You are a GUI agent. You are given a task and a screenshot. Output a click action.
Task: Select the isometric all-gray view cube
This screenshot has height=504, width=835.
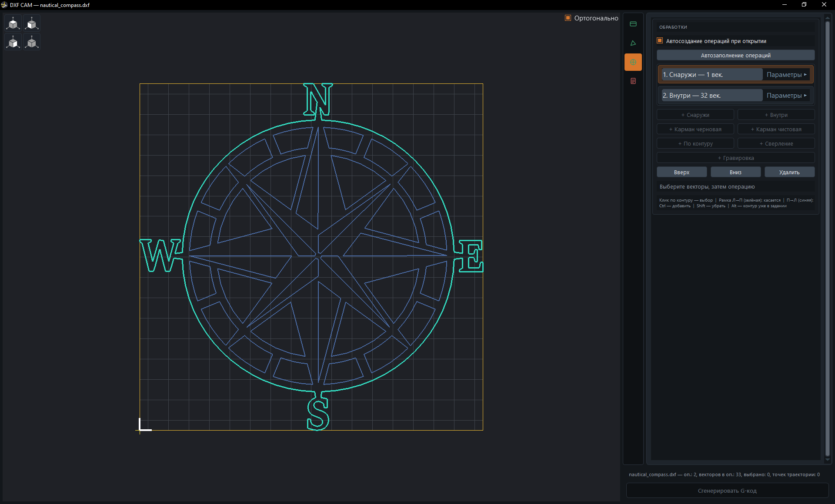(x=32, y=42)
